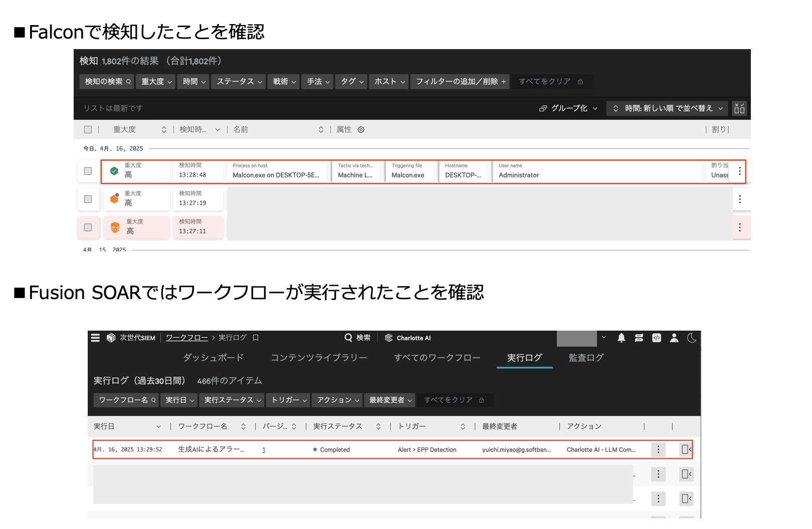Check the Malcon.exe detection row checkbox

[88, 171]
